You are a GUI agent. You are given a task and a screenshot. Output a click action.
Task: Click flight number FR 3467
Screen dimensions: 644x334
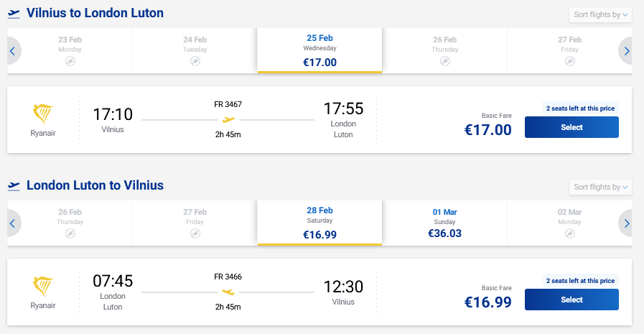coord(228,104)
